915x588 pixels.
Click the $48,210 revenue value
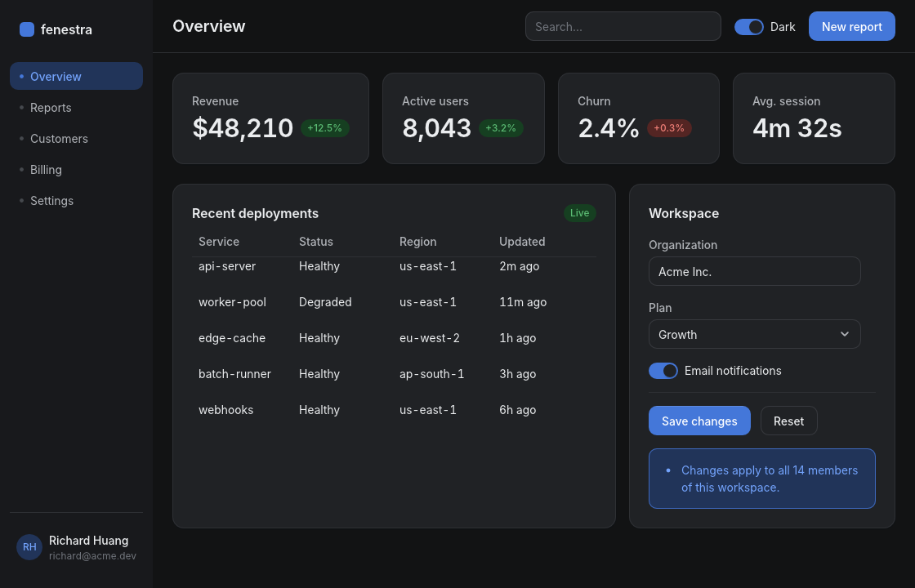243,127
